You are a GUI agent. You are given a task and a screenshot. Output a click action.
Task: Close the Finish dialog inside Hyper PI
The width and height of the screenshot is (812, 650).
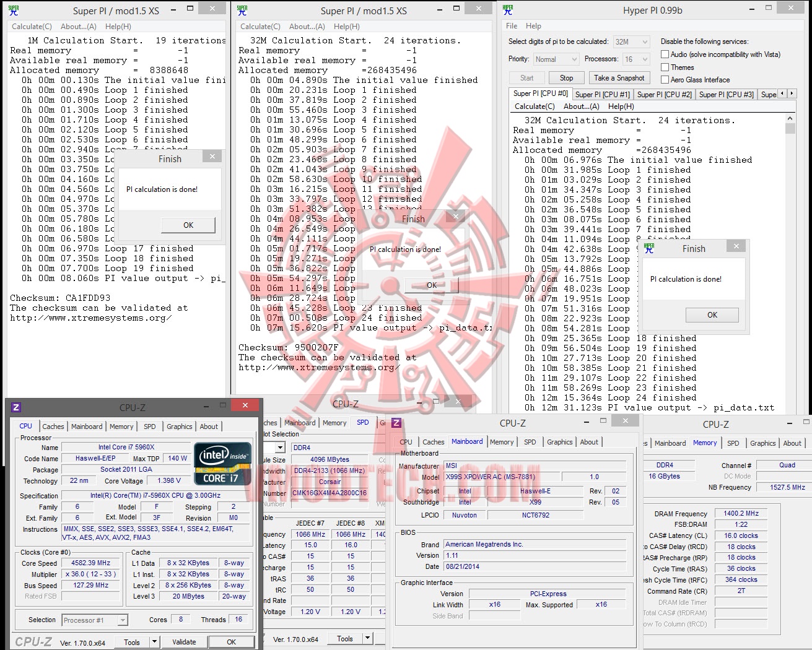point(736,246)
